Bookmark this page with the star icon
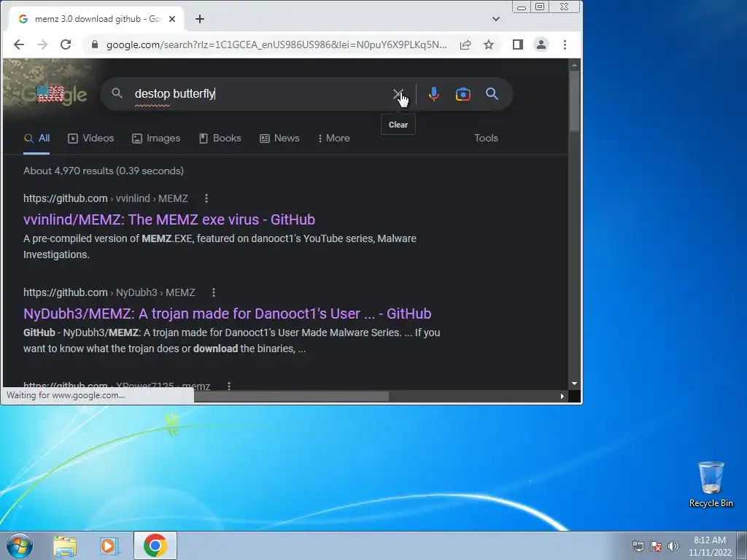The width and height of the screenshot is (747, 560). 489,44
